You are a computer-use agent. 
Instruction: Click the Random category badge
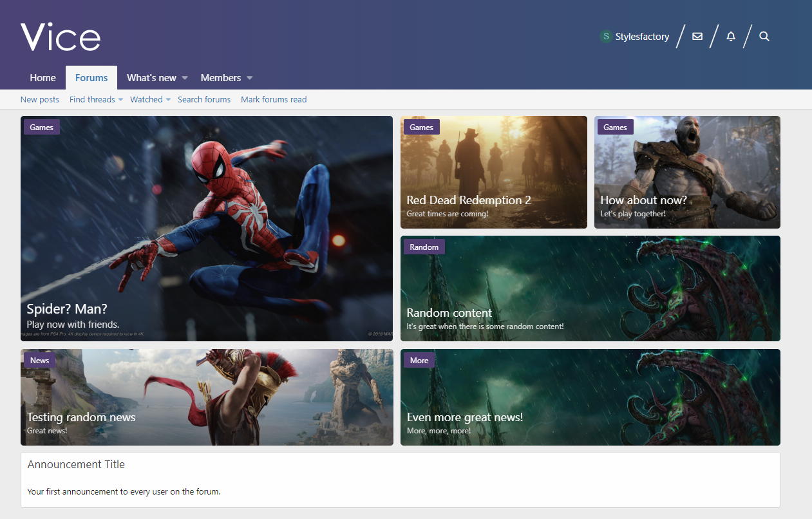tap(424, 247)
